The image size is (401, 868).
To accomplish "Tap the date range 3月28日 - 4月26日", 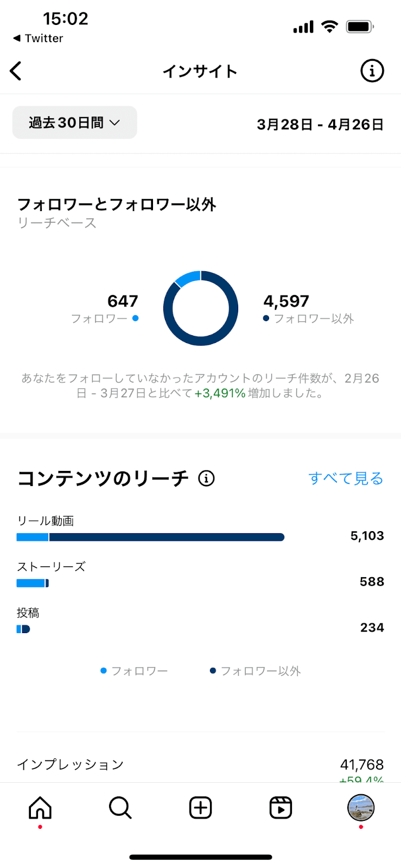I will point(320,124).
